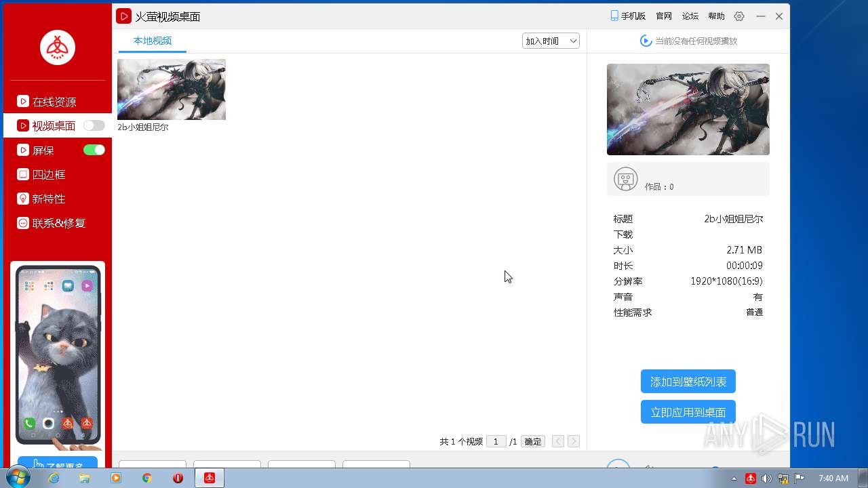Switch to the 本地视频 tab
This screenshot has height=488, width=868.
(153, 41)
